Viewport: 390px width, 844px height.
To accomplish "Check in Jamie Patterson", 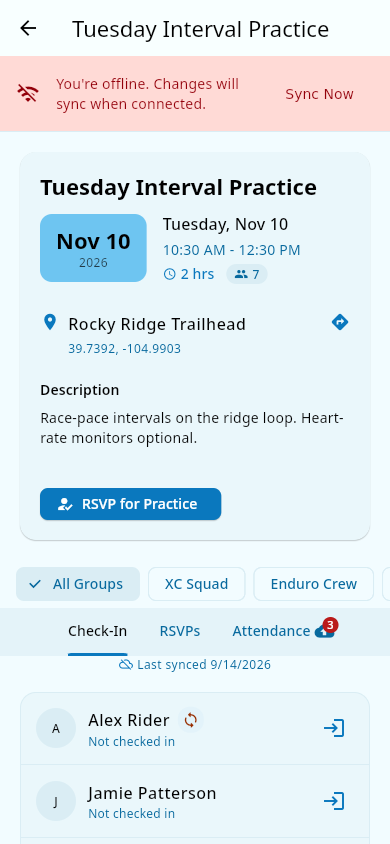I will click(x=334, y=801).
